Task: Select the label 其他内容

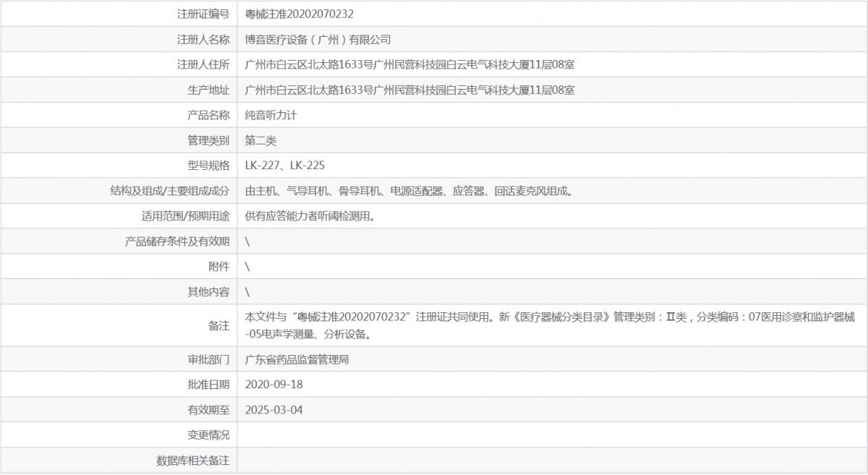Action: click(x=208, y=292)
